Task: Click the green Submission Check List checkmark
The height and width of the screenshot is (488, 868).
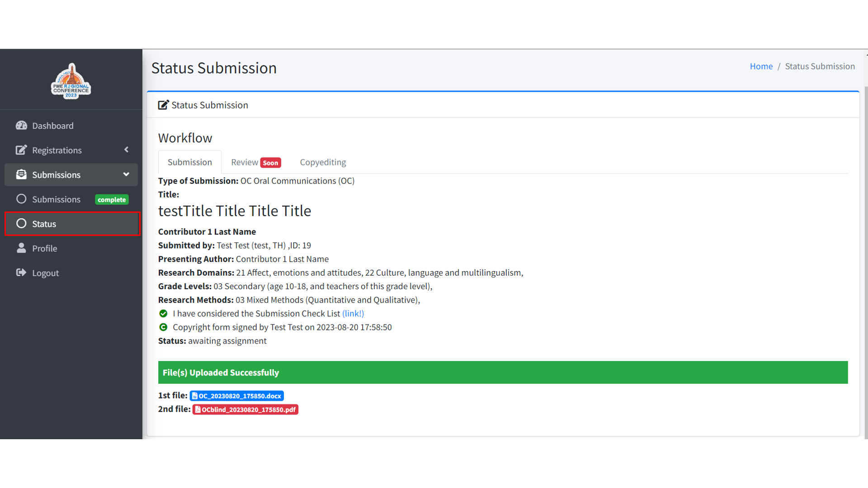Action: pos(163,314)
